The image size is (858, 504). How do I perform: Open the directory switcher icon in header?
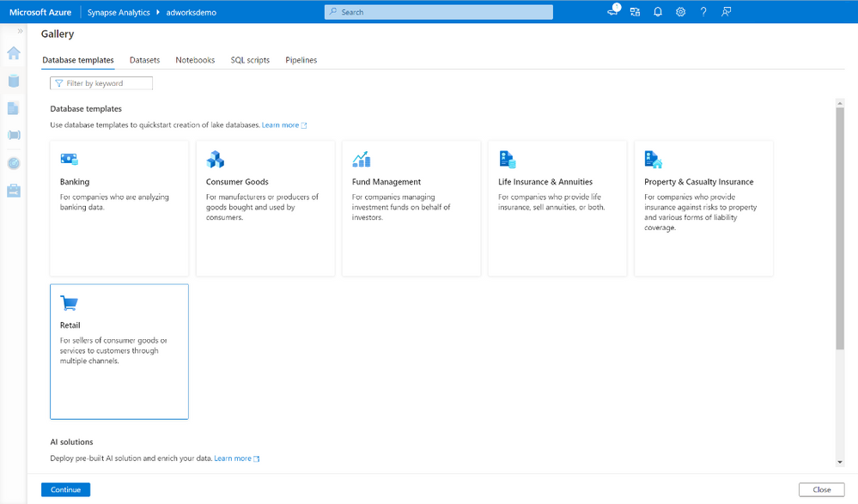635,12
